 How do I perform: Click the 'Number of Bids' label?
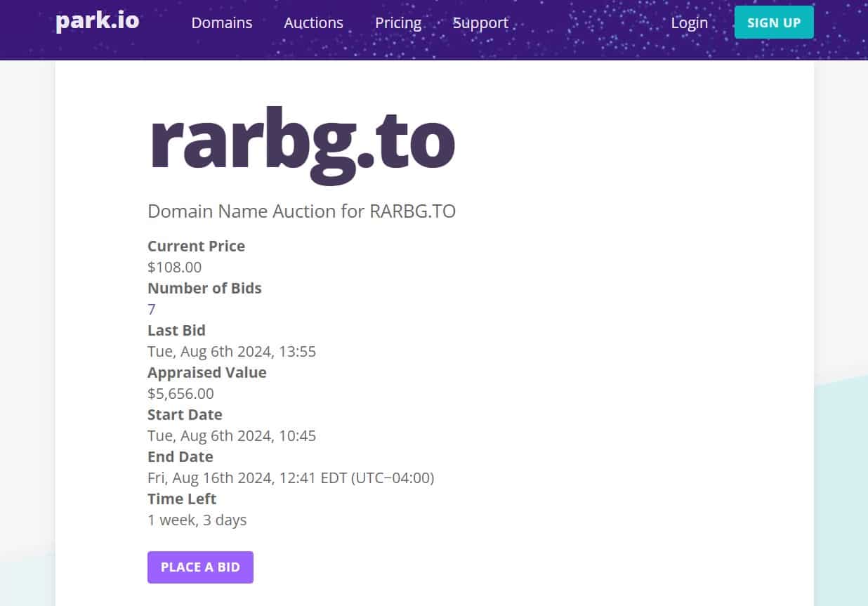point(204,289)
